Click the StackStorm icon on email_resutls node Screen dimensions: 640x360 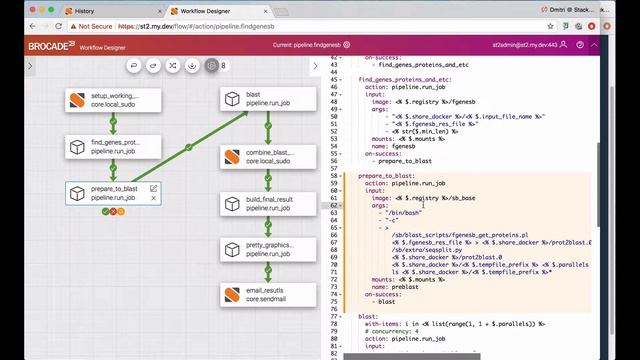click(232, 295)
